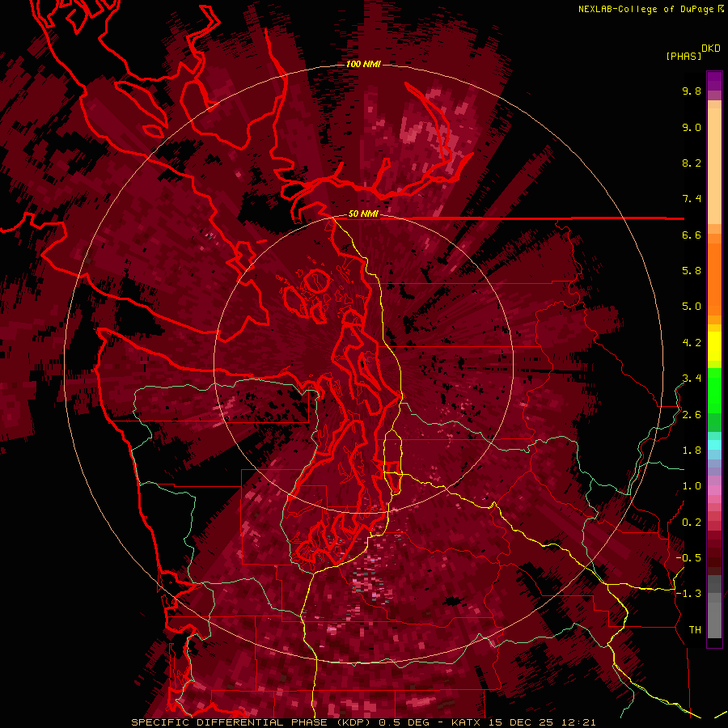Click the -1.3 value on the legend

tap(688, 594)
